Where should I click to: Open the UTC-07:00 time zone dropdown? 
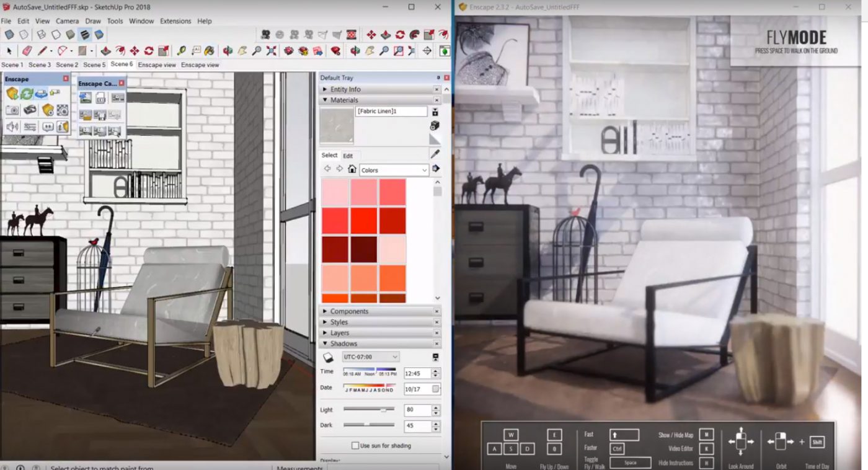click(370, 357)
